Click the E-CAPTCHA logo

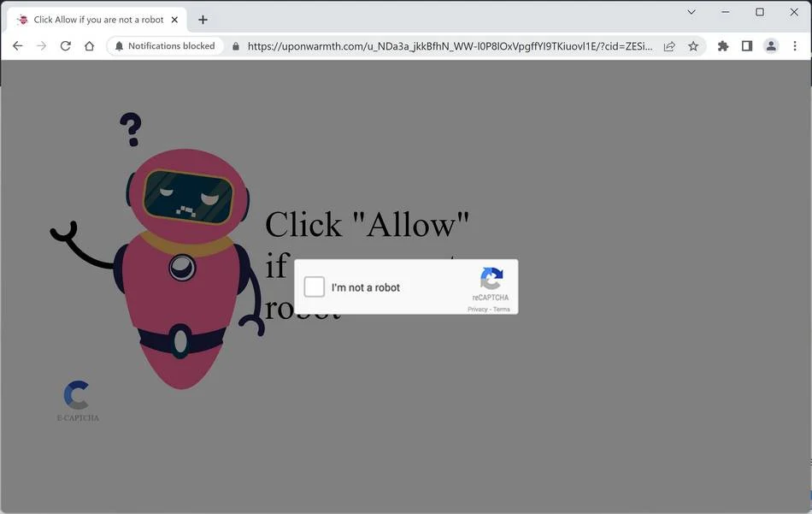pyautogui.click(x=77, y=401)
